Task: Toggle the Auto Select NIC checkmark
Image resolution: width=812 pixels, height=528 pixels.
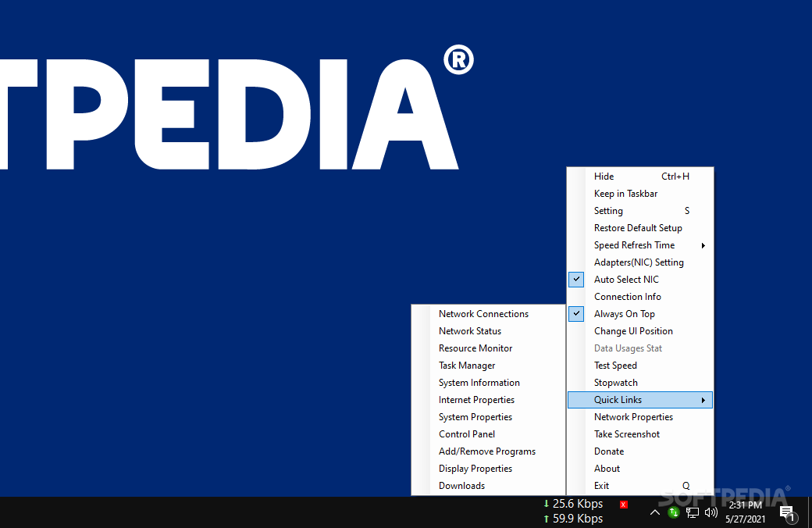Action: tap(576, 280)
